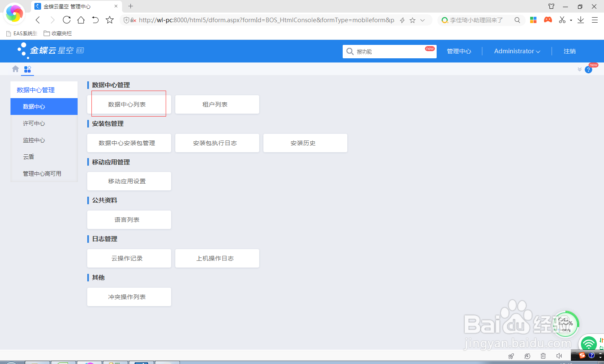Open the 数据中心列表 button
Image resolution: width=604 pixels, height=364 pixels.
(x=129, y=104)
